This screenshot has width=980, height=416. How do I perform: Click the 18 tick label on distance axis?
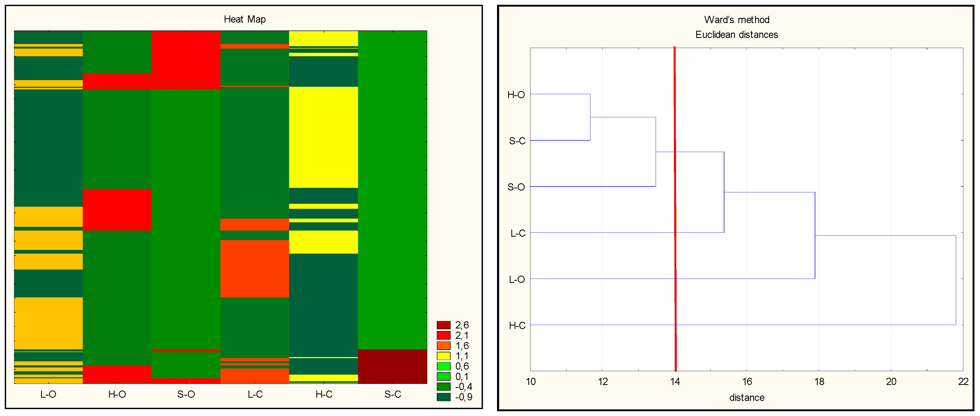click(x=819, y=382)
